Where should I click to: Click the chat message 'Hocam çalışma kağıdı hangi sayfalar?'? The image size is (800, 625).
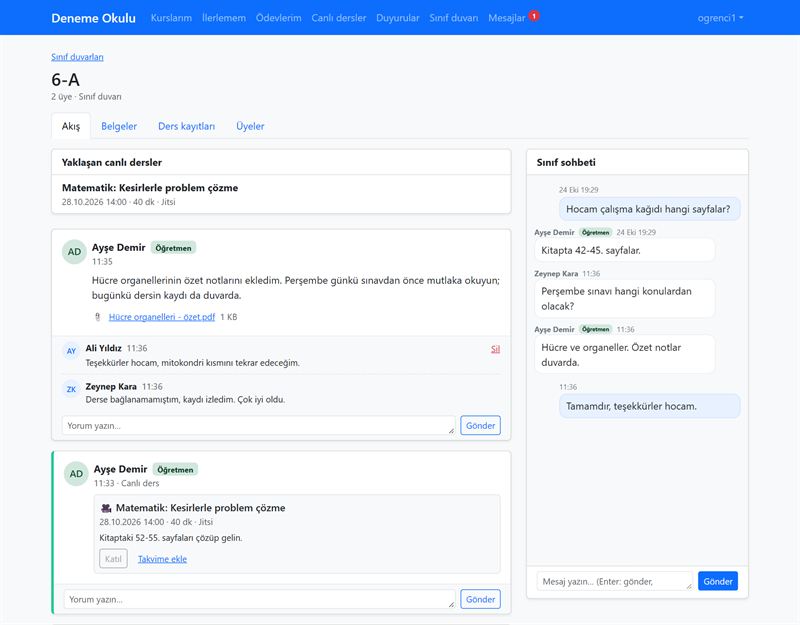649,209
